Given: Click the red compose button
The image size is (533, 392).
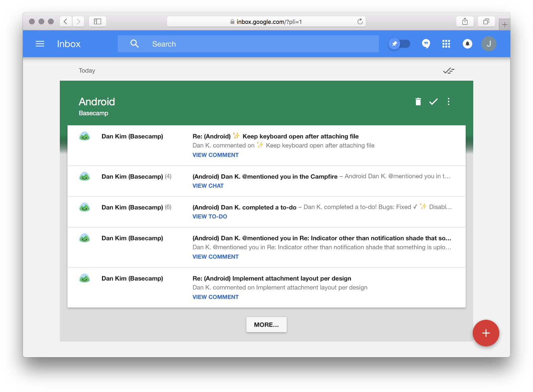Looking at the screenshot, I should [x=486, y=333].
